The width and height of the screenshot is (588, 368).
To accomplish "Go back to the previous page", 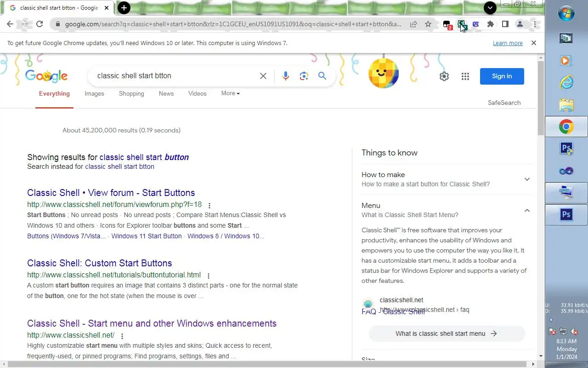I will pyautogui.click(x=10, y=24).
